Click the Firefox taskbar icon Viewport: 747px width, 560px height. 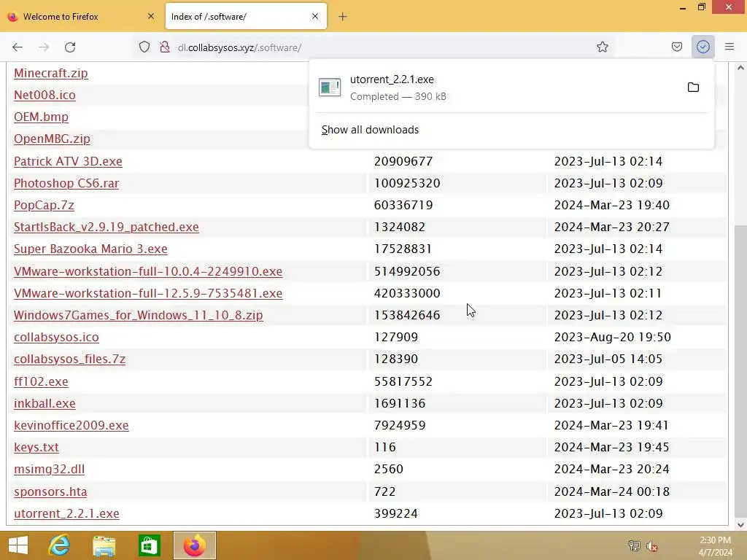194,545
